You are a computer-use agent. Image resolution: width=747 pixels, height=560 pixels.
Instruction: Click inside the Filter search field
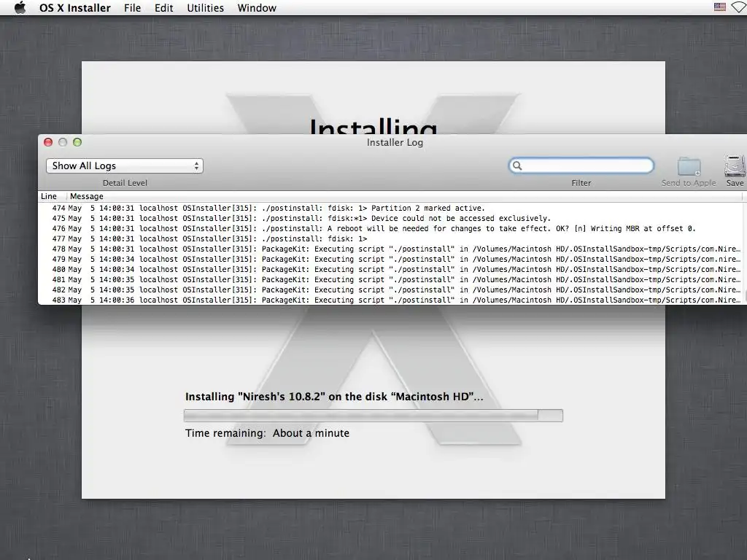[x=581, y=166]
